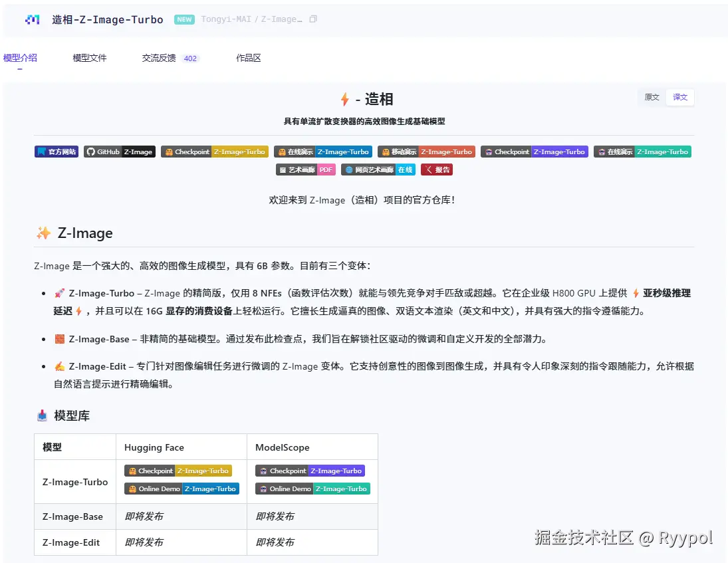This screenshot has height=563, width=728.
Task: Click the ModelScope logo in the top-left corner
Action: pos(33,19)
